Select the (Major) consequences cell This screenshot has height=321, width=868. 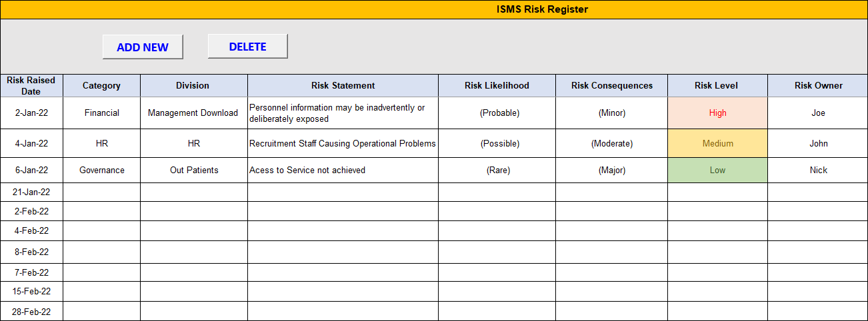click(612, 170)
